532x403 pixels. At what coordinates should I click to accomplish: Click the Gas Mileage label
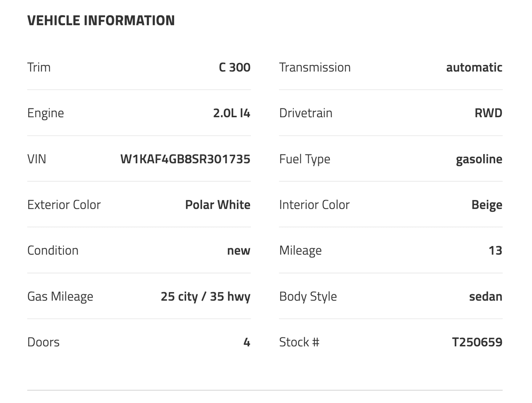(x=60, y=296)
